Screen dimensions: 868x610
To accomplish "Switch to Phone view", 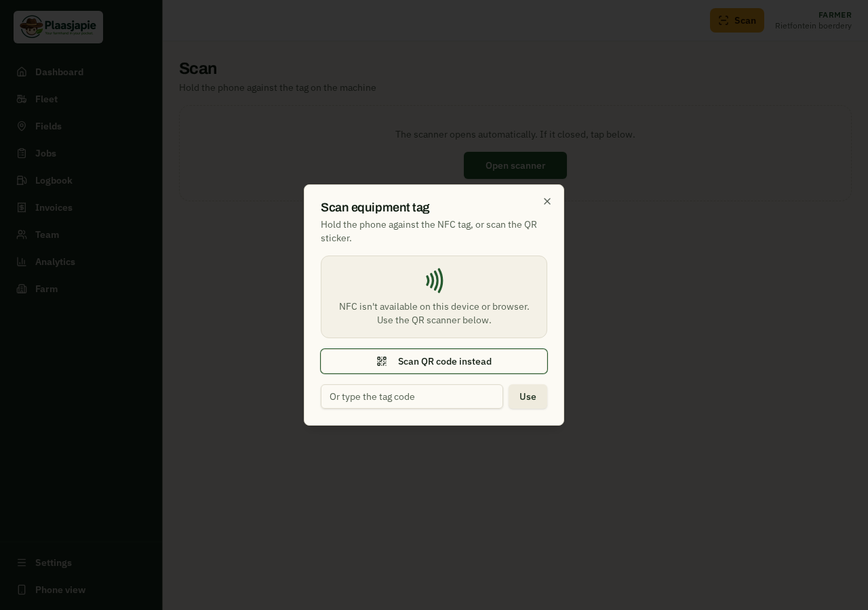I will pyautogui.click(x=81, y=590).
